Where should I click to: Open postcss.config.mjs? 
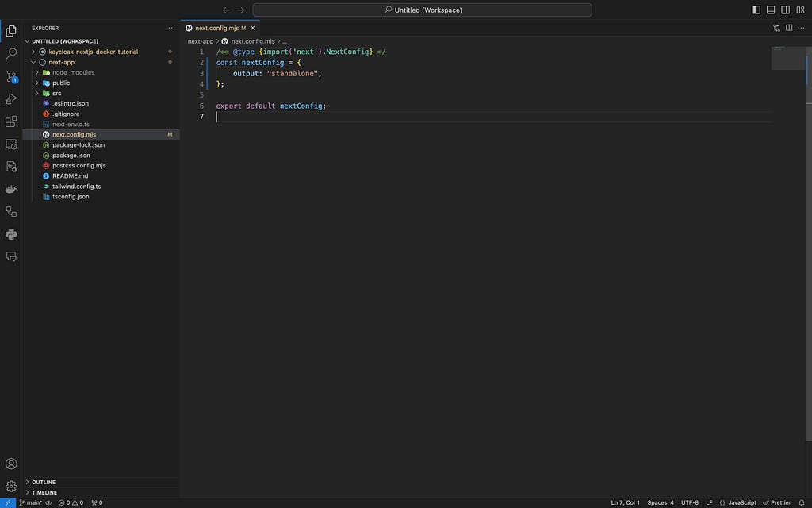tap(101, 166)
